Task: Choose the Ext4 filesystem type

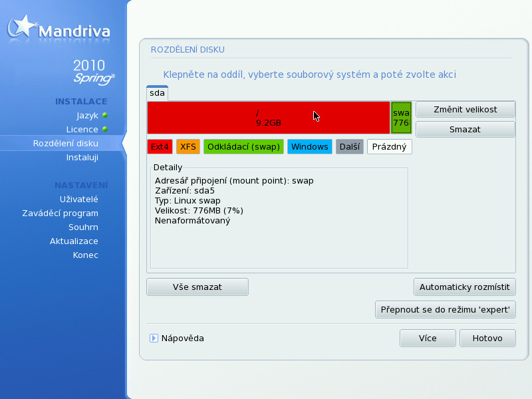Action: pyautogui.click(x=160, y=146)
